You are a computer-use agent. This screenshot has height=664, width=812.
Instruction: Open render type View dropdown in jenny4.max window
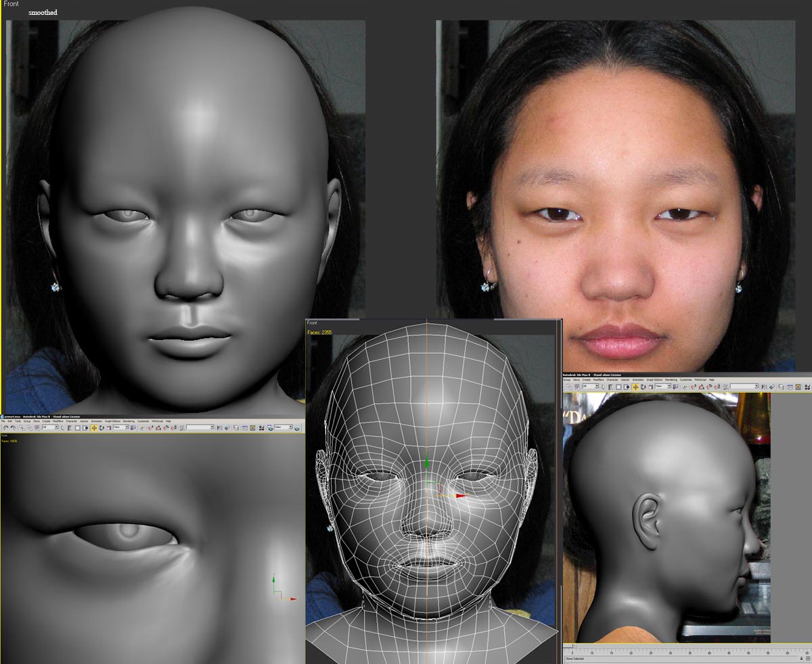(x=284, y=428)
